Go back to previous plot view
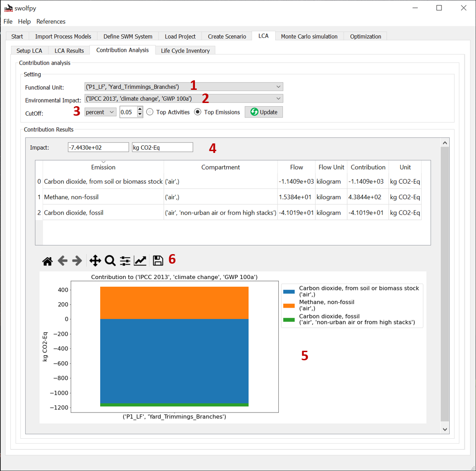This screenshot has height=471, width=476. point(63,261)
